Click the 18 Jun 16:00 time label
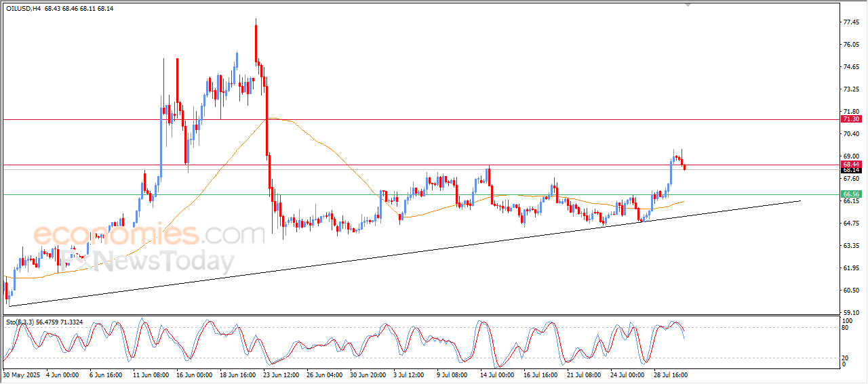Screen dimensions: 868x384 (x=237, y=374)
